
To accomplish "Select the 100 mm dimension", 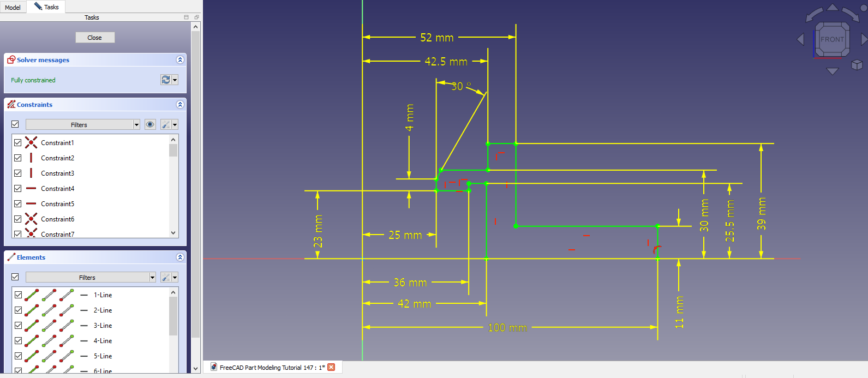I will pyautogui.click(x=507, y=328).
